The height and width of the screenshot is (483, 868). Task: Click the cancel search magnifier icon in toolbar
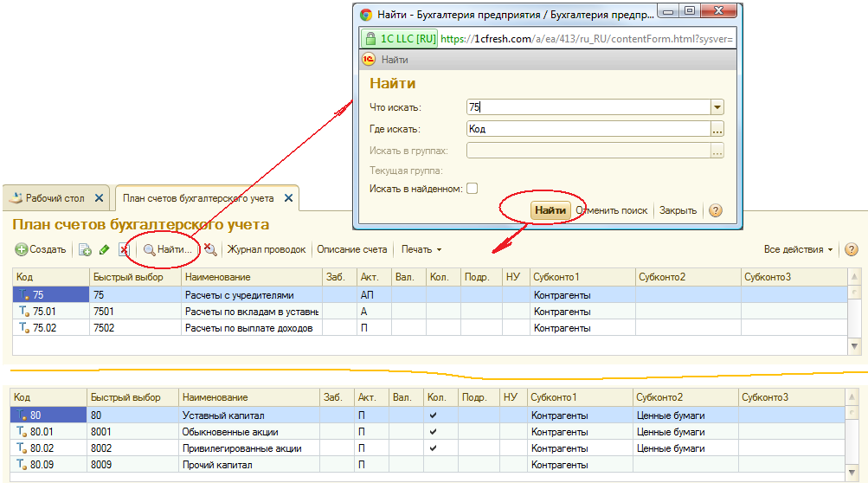click(x=209, y=249)
